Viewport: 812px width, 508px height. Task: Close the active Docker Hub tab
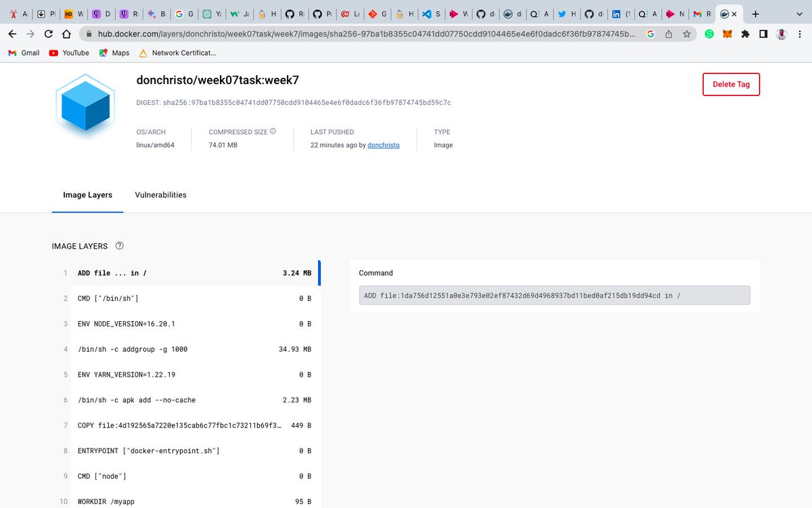[734, 14]
